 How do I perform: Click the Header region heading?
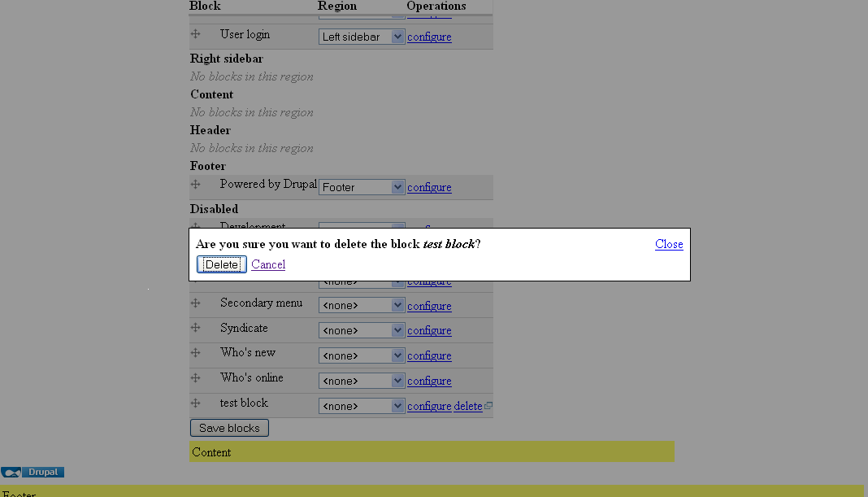(x=210, y=130)
